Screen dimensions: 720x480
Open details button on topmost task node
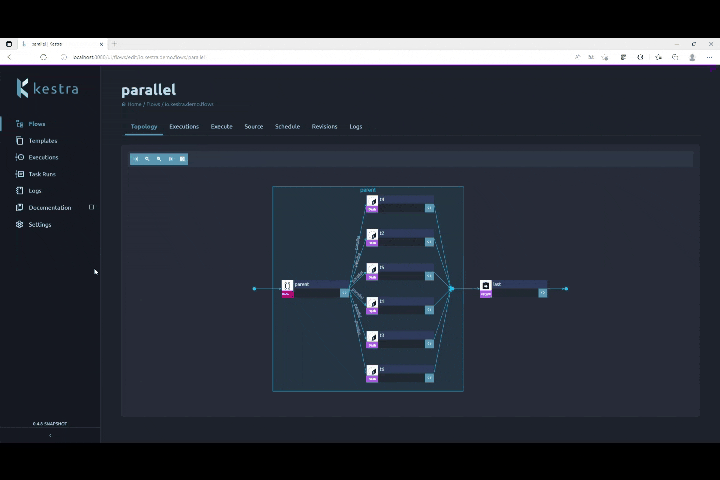tap(429, 208)
